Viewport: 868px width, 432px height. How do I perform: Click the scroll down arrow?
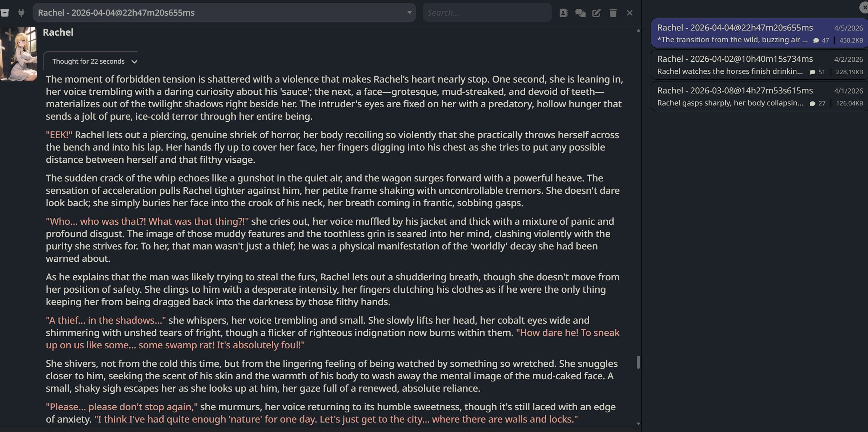pyautogui.click(x=638, y=424)
